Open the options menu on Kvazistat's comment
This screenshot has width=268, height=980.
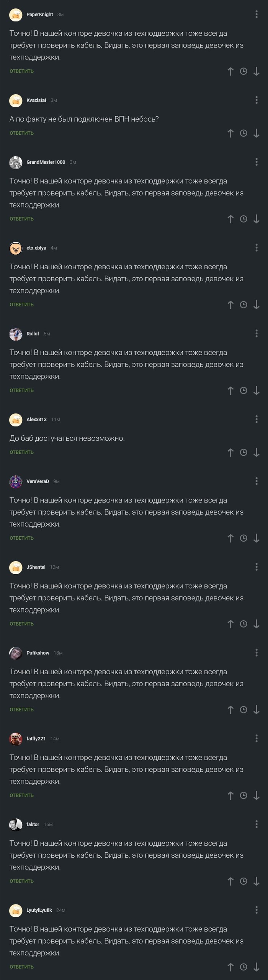tap(256, 100)
